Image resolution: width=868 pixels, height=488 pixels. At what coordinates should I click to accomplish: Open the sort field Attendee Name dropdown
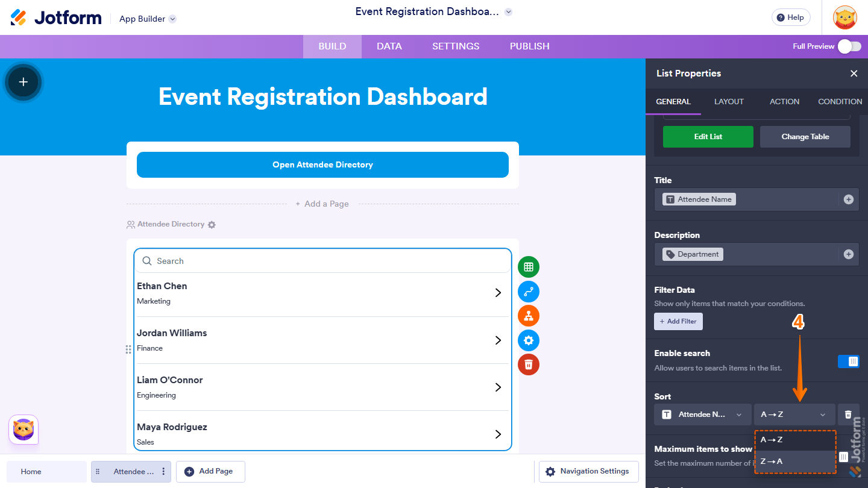703,414
